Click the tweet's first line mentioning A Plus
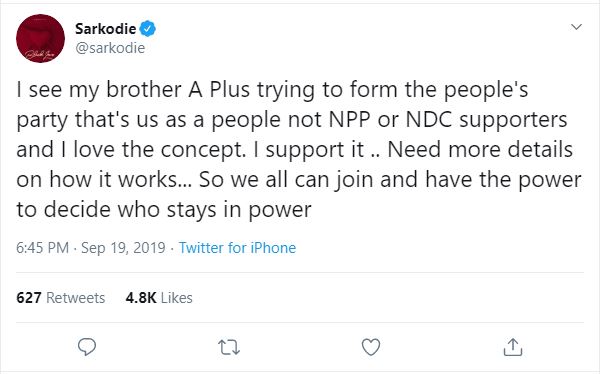 tap(272, 90)
